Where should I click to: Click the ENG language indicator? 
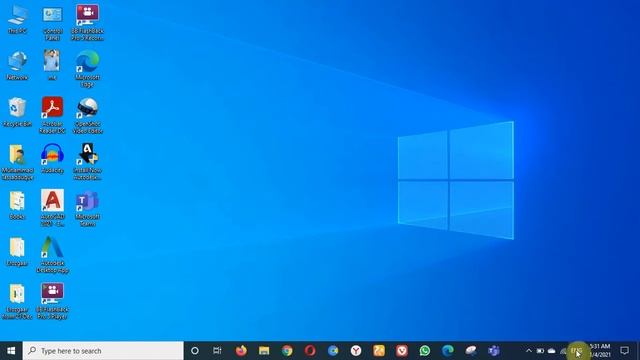576,351
